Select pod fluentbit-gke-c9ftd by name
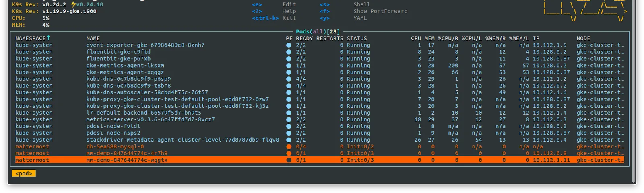Screen dimensions: 644x193 coord(118,52)
